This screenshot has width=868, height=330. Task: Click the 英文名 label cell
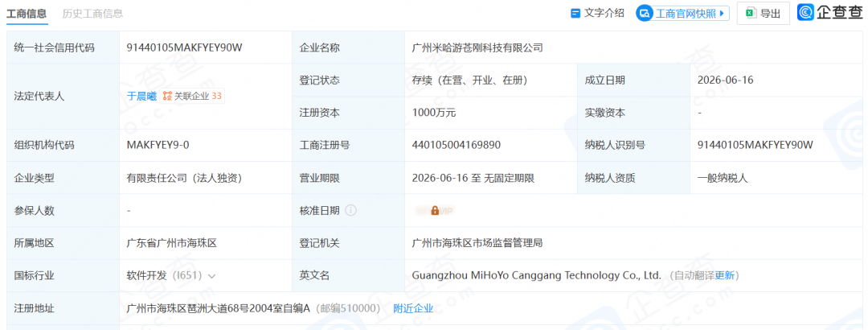pyautogui.click(x=348, y=275)
